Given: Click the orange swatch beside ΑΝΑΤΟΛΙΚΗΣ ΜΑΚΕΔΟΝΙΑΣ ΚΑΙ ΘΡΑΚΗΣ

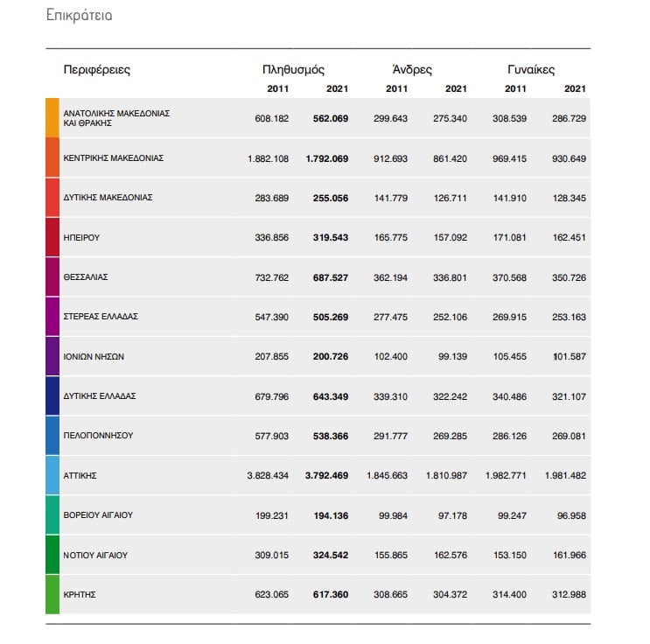Looking at the screenshot, I should tap(52, 118).
